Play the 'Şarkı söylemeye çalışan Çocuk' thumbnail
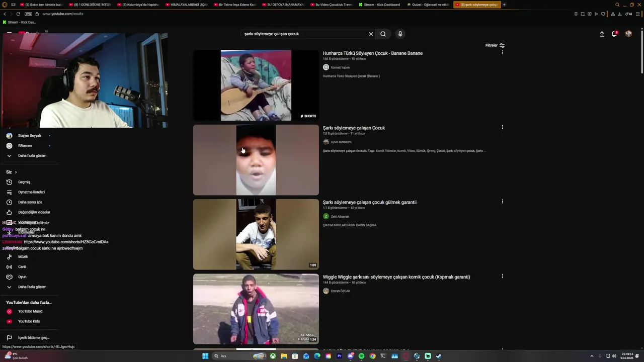 point(256,160)
